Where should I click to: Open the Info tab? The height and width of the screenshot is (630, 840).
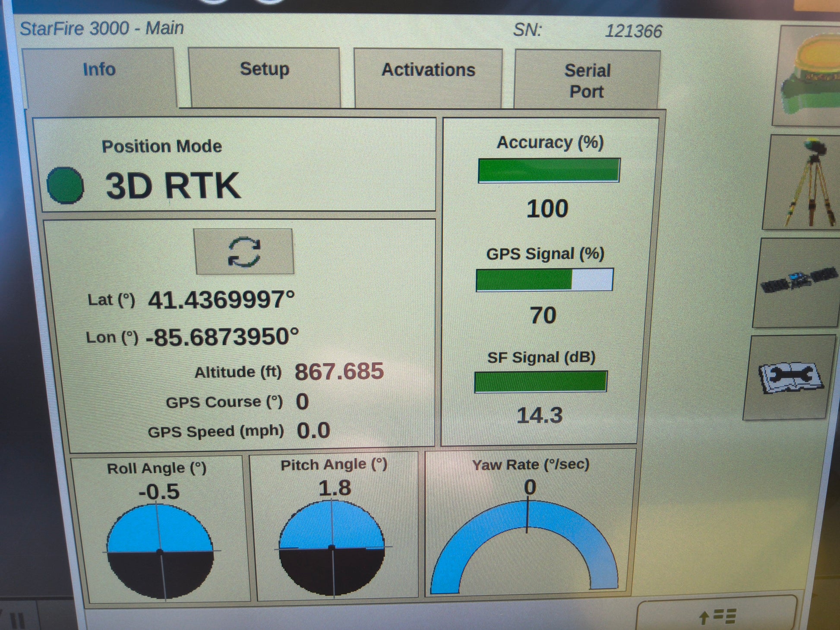(x=99, y=78)
